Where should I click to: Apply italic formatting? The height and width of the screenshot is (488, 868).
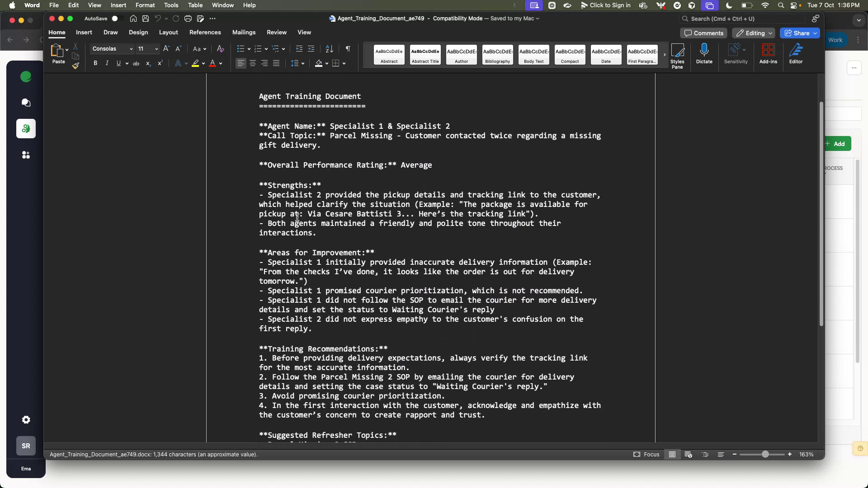point(107,63)
